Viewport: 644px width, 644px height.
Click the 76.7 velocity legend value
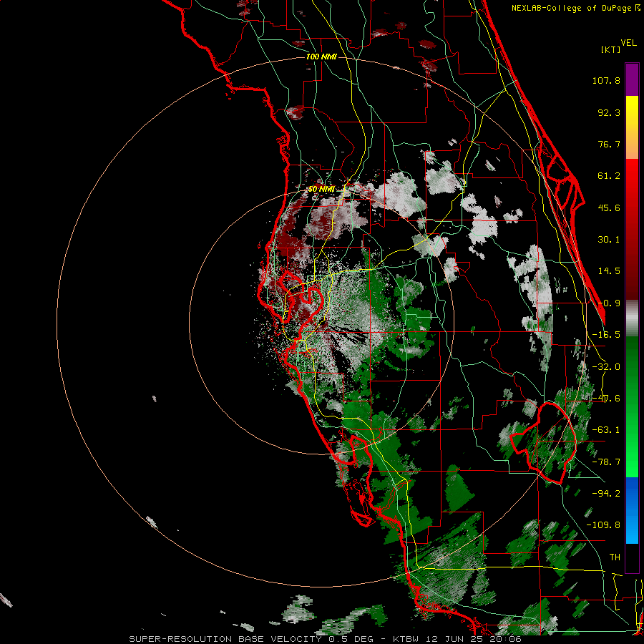point(609,144)
